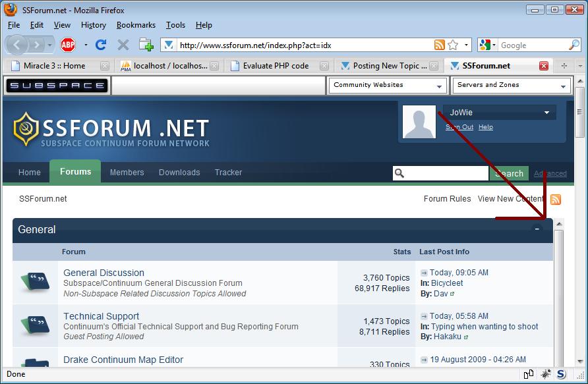The height and width of the screenshot is (384, 588).
Task: Switch to the Posting New Topic tab
Action: (x=390, y=66)
